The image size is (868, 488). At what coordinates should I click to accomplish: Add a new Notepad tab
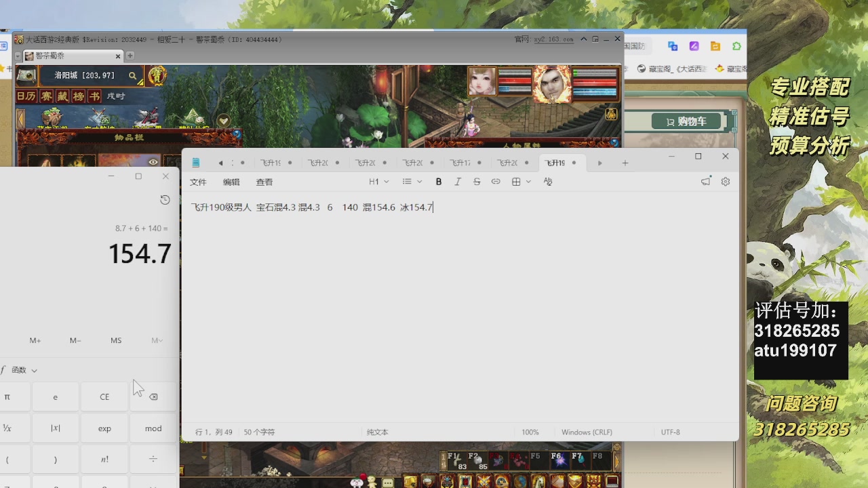[625, 163]
